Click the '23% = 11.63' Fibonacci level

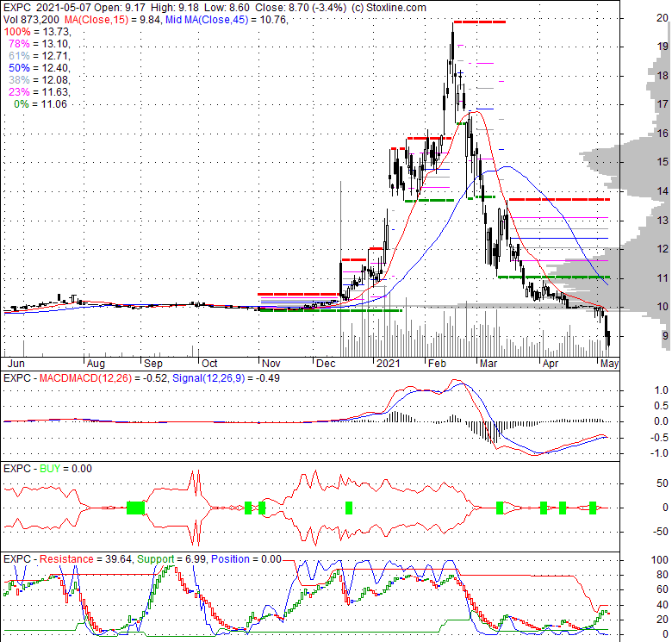(x=39, y=91)
